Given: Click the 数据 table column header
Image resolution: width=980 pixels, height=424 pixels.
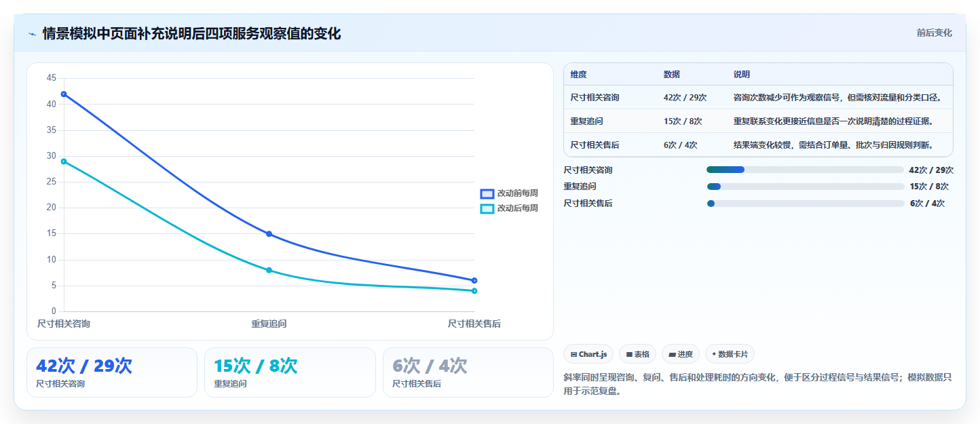Looking at the screenshot, I should pyautogui.click(x=672, y=74).
